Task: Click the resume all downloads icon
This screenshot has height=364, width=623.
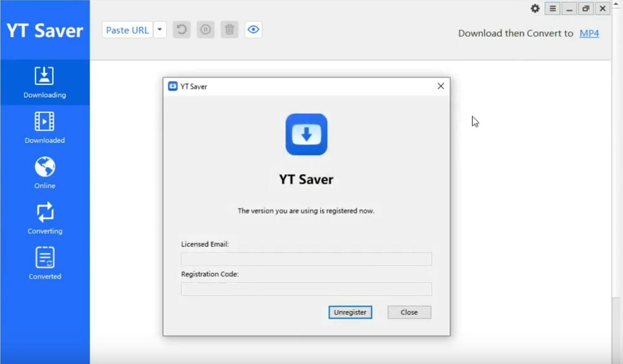Action: [x=182, y=29]
